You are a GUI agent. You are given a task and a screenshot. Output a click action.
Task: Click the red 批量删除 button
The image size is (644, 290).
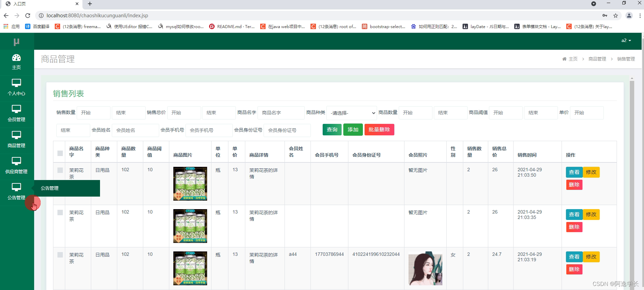coord(379,130)
